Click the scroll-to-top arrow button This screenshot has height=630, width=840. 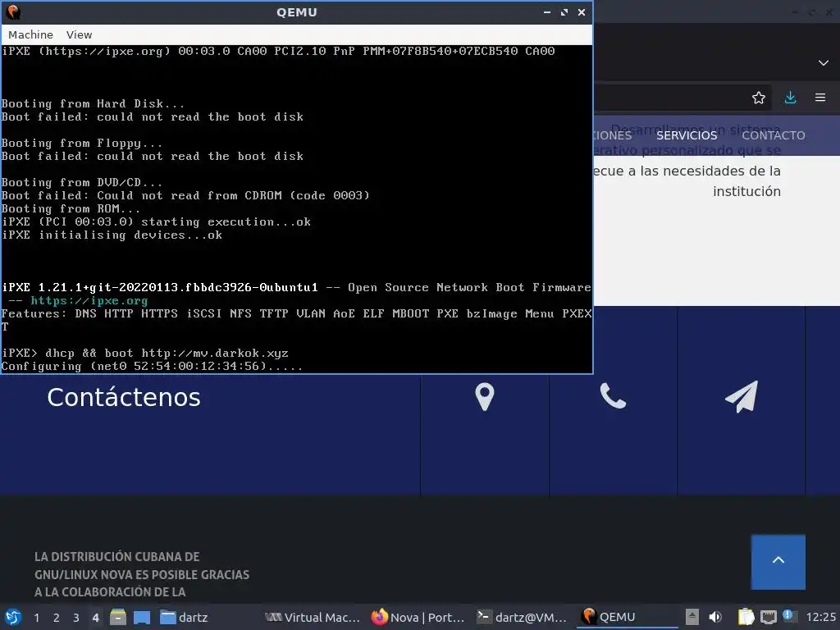pyautogui.click(x=778, y=561)
